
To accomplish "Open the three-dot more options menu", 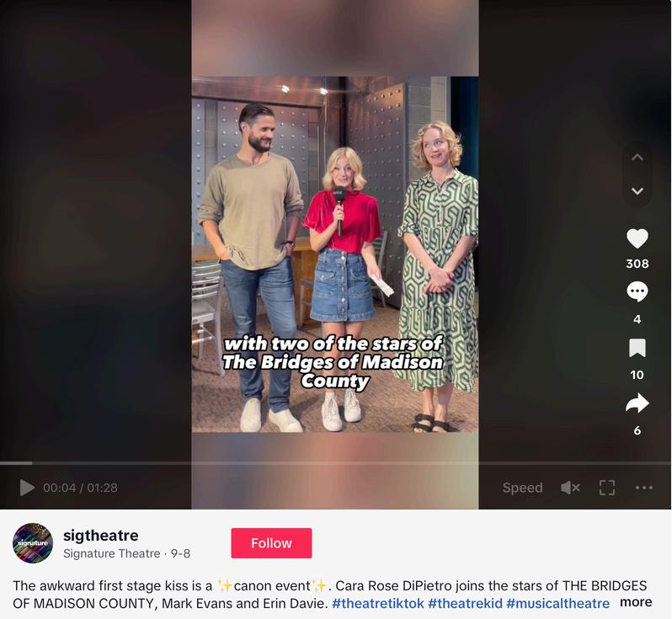I will 643,488.
